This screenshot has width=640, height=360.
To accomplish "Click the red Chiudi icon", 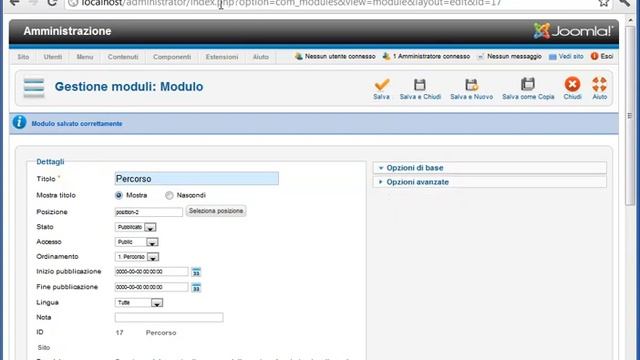I will tap(572, 84).
